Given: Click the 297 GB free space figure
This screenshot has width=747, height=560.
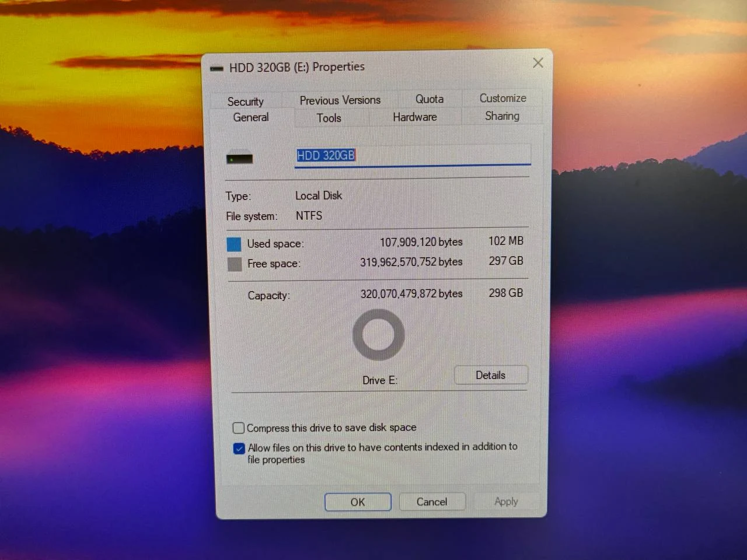Looking at the screenshot, I should coord(506,261).
